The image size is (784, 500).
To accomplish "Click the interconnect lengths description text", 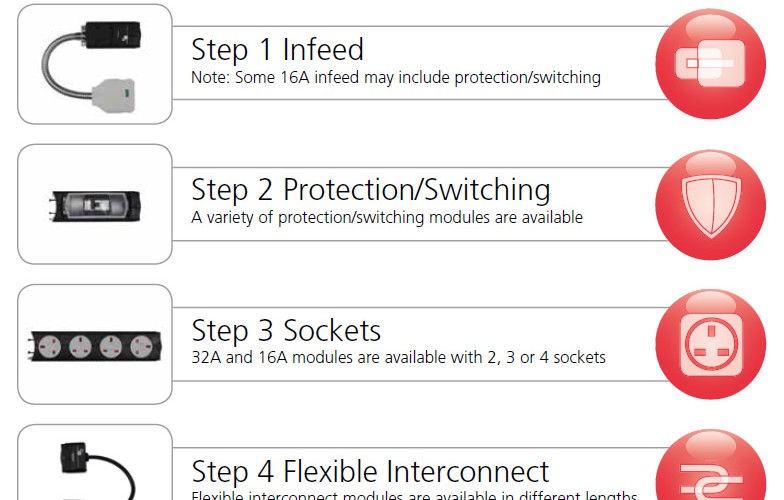I will point(414,496).
